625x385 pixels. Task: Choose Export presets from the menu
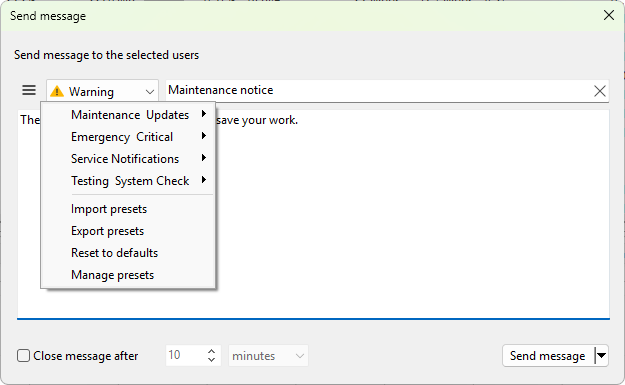128,231
